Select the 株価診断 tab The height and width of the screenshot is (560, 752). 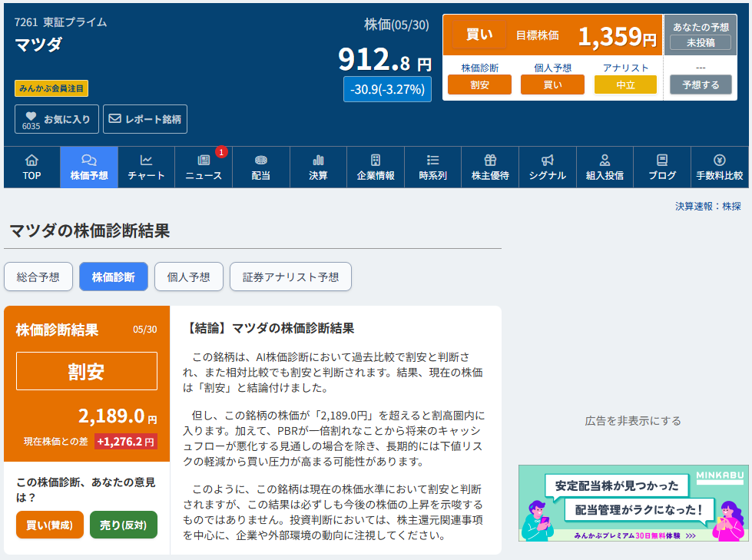click(114, 277)
